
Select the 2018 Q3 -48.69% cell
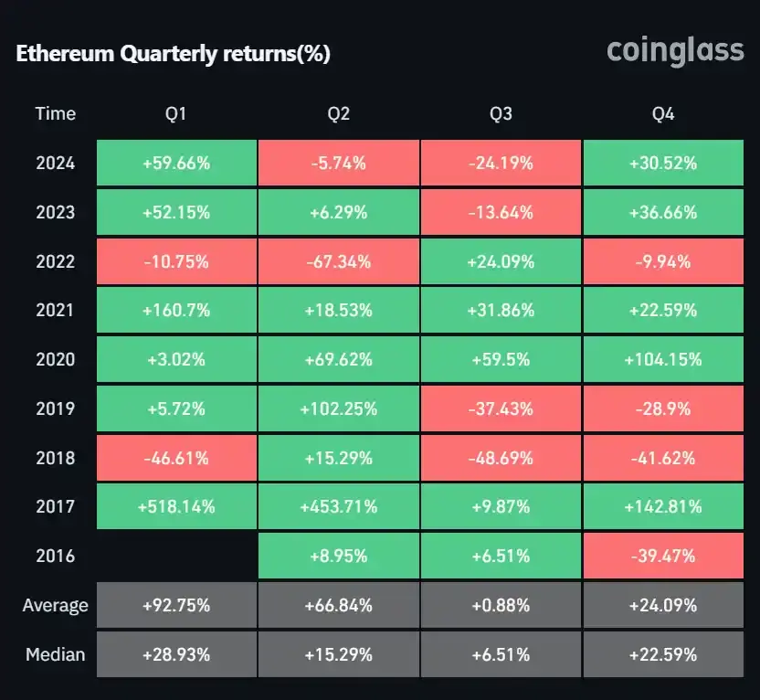click(x=501, y=458)
